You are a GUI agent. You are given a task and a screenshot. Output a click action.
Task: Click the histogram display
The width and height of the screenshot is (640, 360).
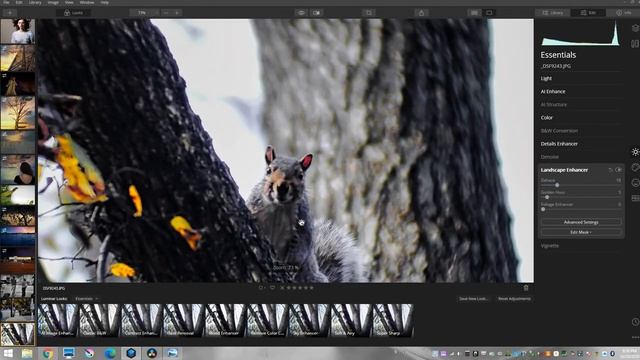[x=580, y=33]
